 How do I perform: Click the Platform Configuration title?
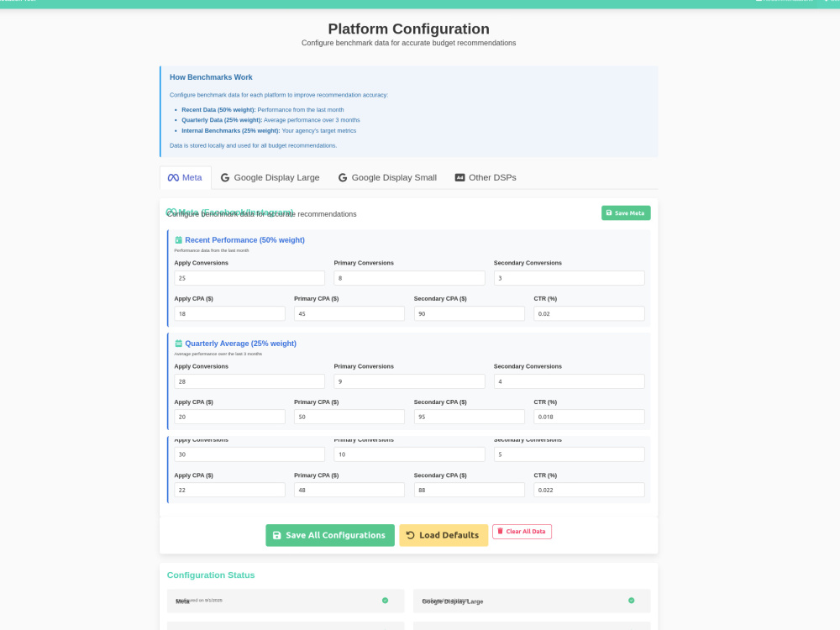tap(409, 29)
